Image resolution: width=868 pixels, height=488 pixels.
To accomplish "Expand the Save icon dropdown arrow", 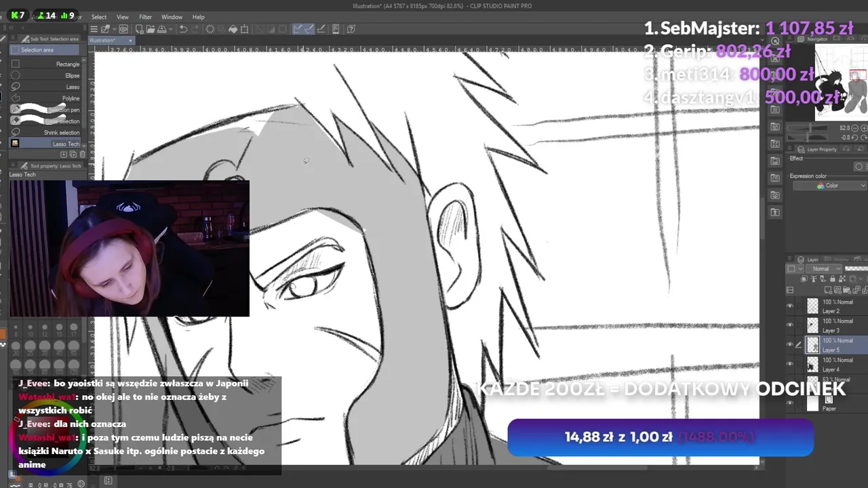I will coord(171,29).
